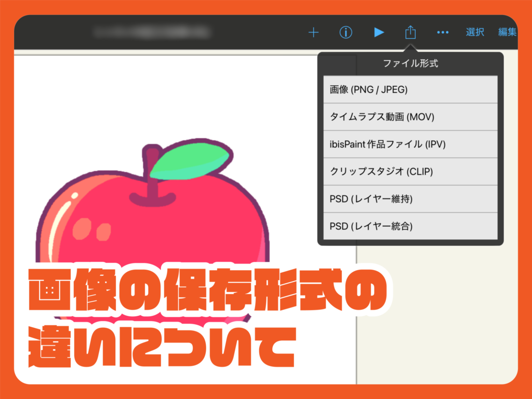This screenshot has height=399, width=532.
Task: Tap the 編集 button
Action: [x=507, y=32]
